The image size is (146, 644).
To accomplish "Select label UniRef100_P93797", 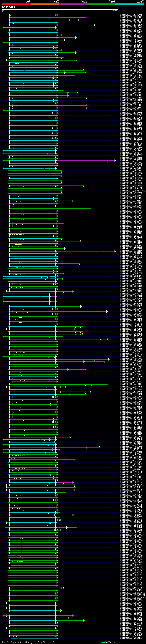I will click(131, 48).
